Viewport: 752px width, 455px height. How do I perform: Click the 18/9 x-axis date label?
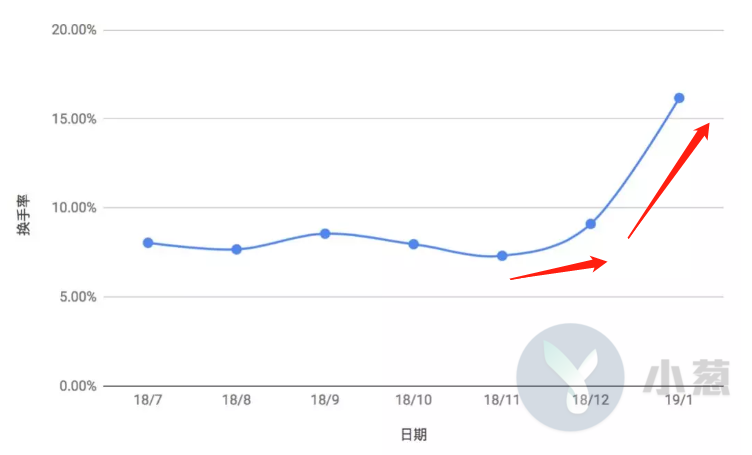pyautogui.click(x=325, y=400)
